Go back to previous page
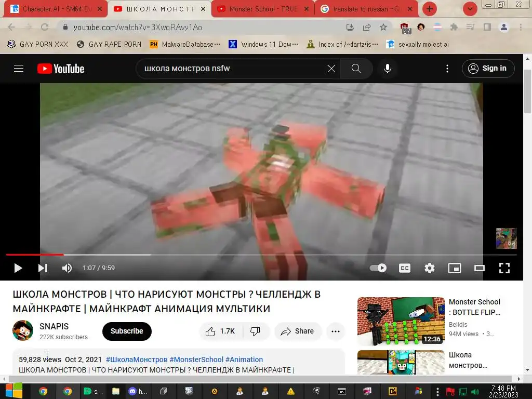Screen dimensions: 532x399 coord(11,27)
